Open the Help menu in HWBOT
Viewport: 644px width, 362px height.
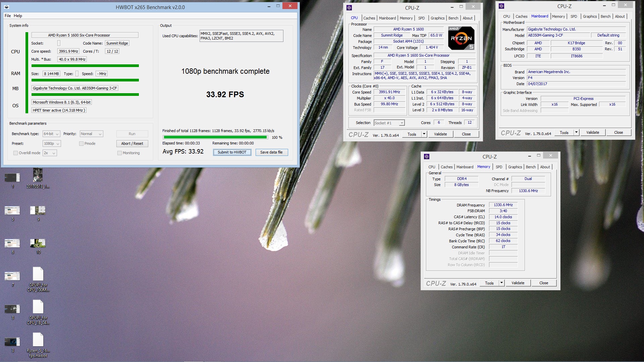(x=18, y=16)
